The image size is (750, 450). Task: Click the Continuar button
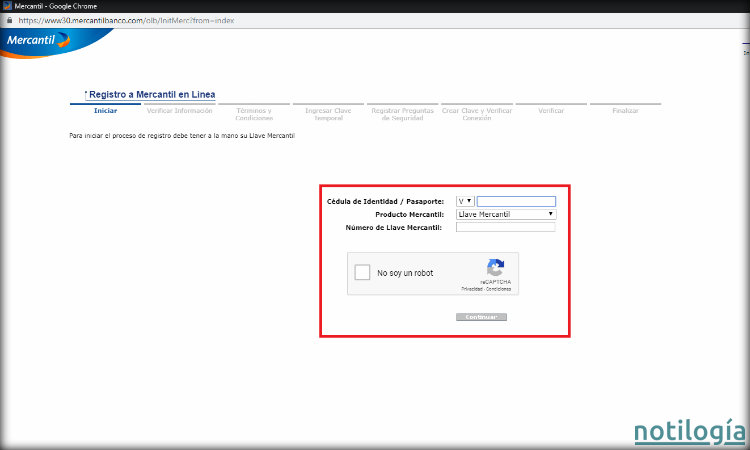pyautogui.click(x=481, y=317)
